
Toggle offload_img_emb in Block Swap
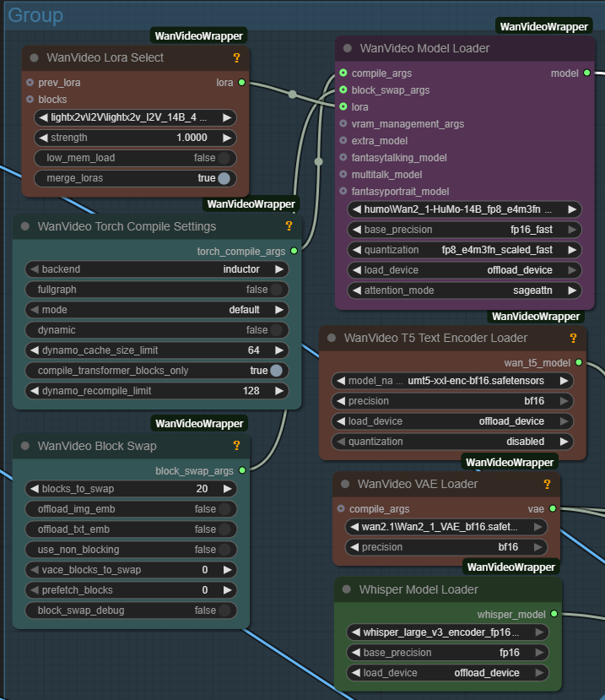[x=131, y=509]
